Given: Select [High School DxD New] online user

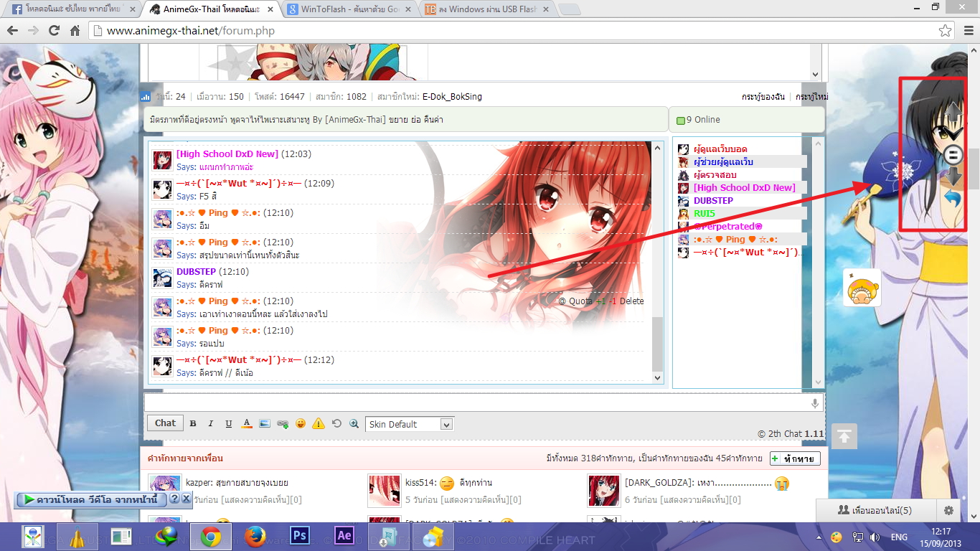Looking at the screenshot, I should pos(745,188).
